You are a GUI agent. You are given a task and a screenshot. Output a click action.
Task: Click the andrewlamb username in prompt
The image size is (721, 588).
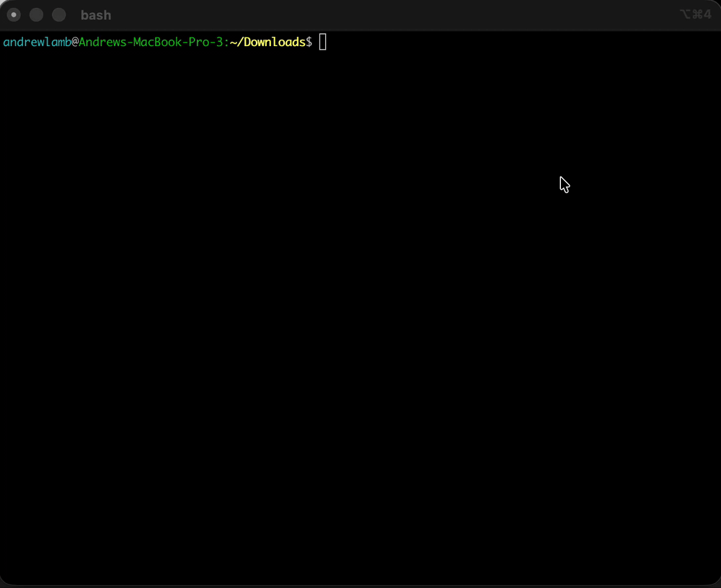tap(37, 43)
